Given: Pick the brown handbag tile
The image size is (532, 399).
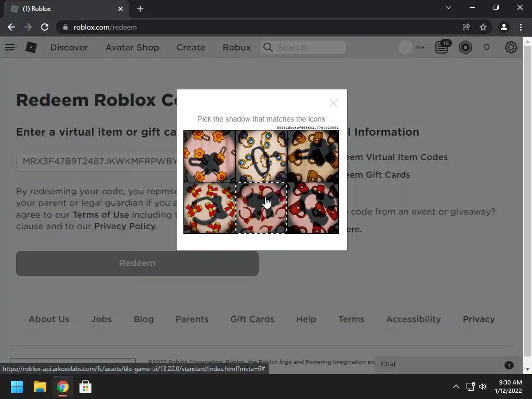Looking at the screenshot, I should click(x=313, y=156).
